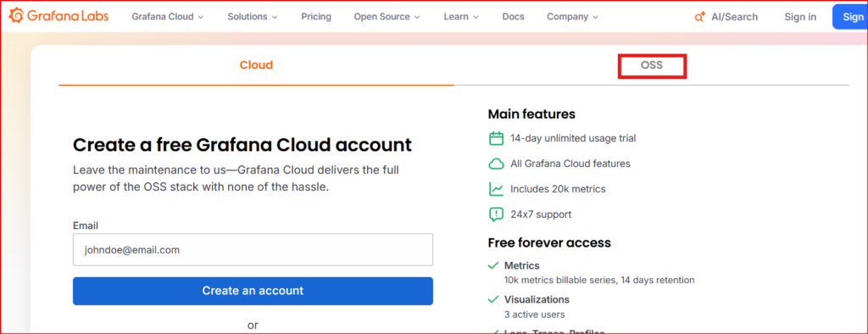The height and width of the screenshot is (334, 868).
Task: Click the text 'All Grafana Cloud features'
Action: (x=570, y=164)
